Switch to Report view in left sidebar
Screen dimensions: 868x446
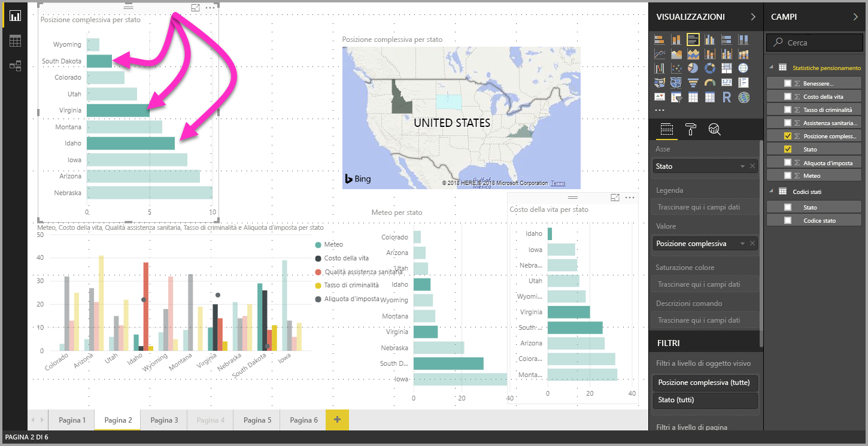(x=15, y=16)
